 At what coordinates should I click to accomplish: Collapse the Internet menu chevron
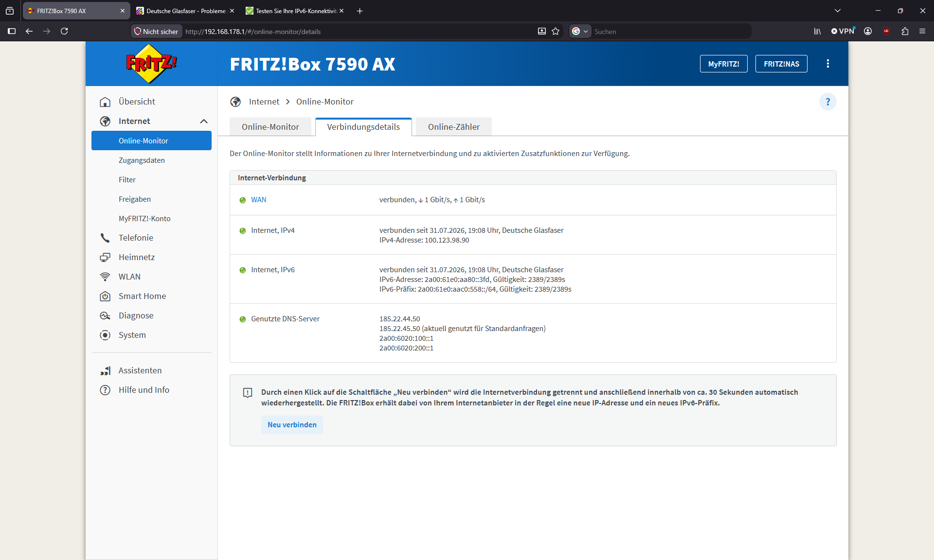click(x=204, y=121)
